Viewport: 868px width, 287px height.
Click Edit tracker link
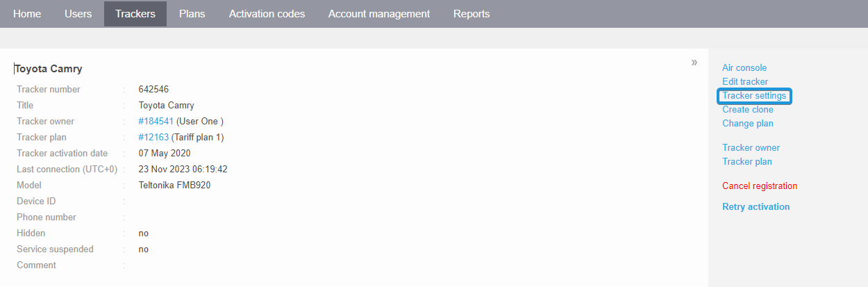coord(745,82)
